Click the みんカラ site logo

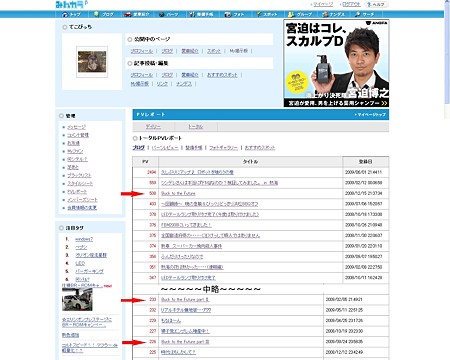(x=71, y=4)
